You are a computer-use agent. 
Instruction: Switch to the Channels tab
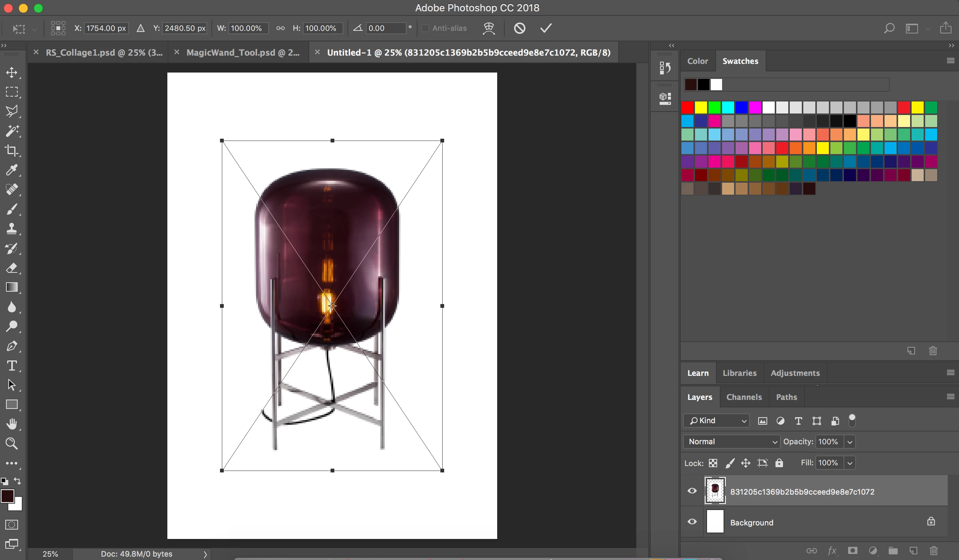click(744, 397)
